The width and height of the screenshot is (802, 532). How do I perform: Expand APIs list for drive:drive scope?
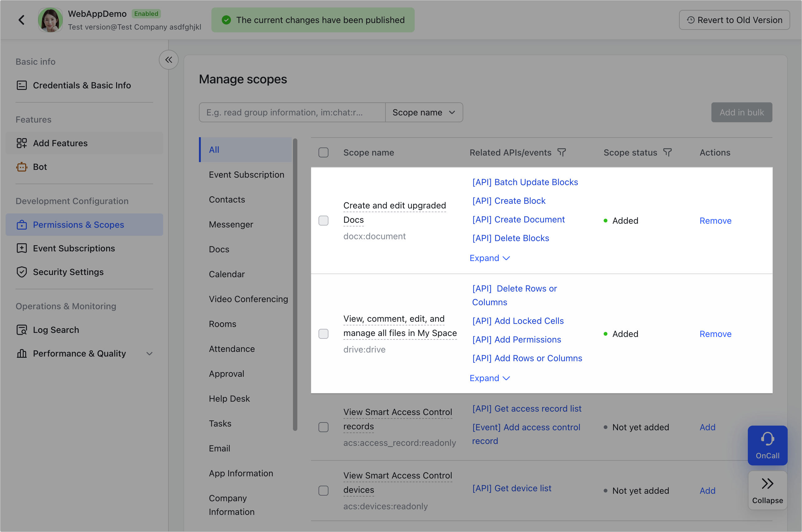pos(489,378)
